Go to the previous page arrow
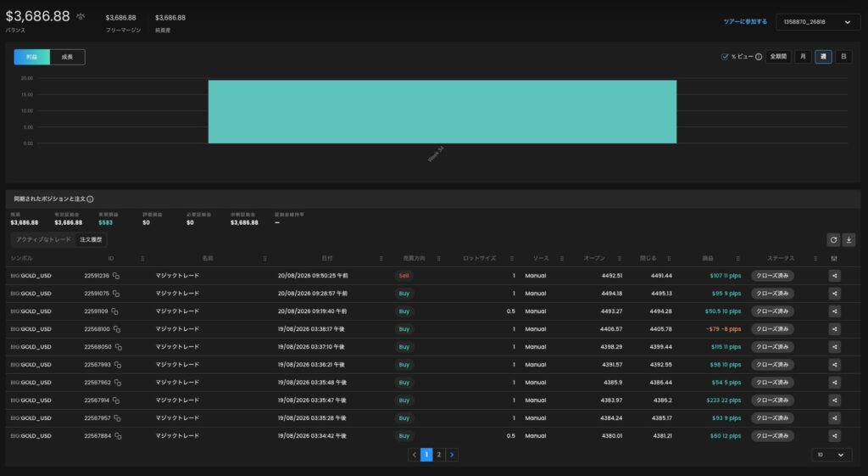This screenshot has width=868, height=476. (x=414, y=455)
